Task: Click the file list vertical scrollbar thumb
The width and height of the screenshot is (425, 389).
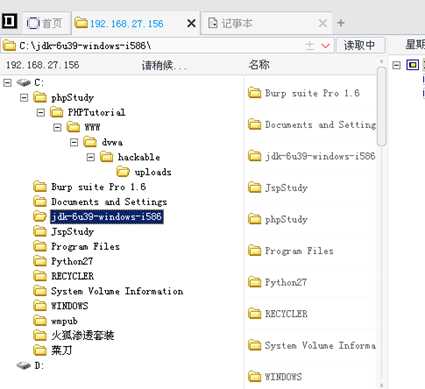Action: click(x=382, y=106)
